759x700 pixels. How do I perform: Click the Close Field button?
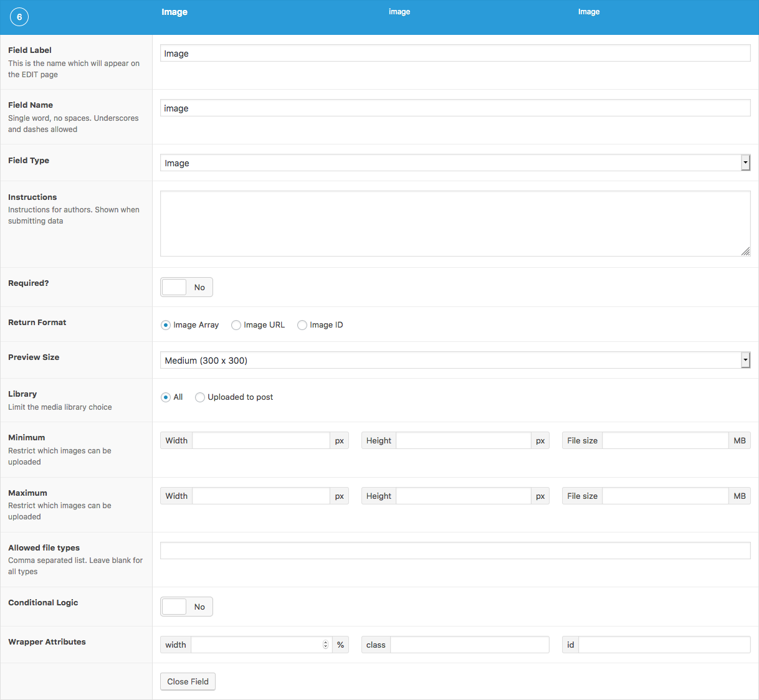tap(188, 681)
